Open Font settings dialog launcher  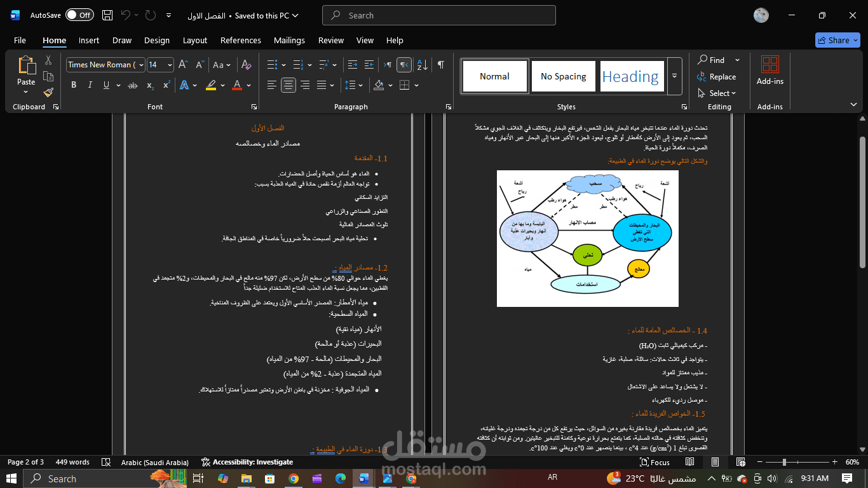coord(254,107)
